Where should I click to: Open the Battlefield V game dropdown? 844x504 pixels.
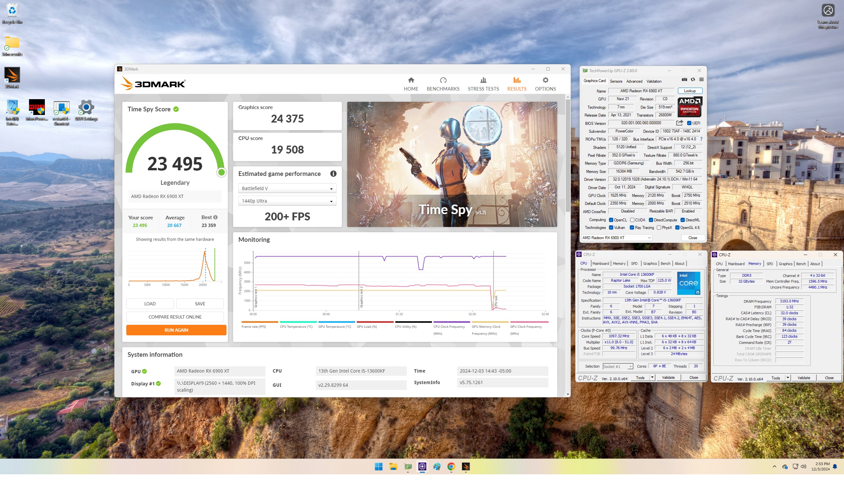click(x=287, y=188)
